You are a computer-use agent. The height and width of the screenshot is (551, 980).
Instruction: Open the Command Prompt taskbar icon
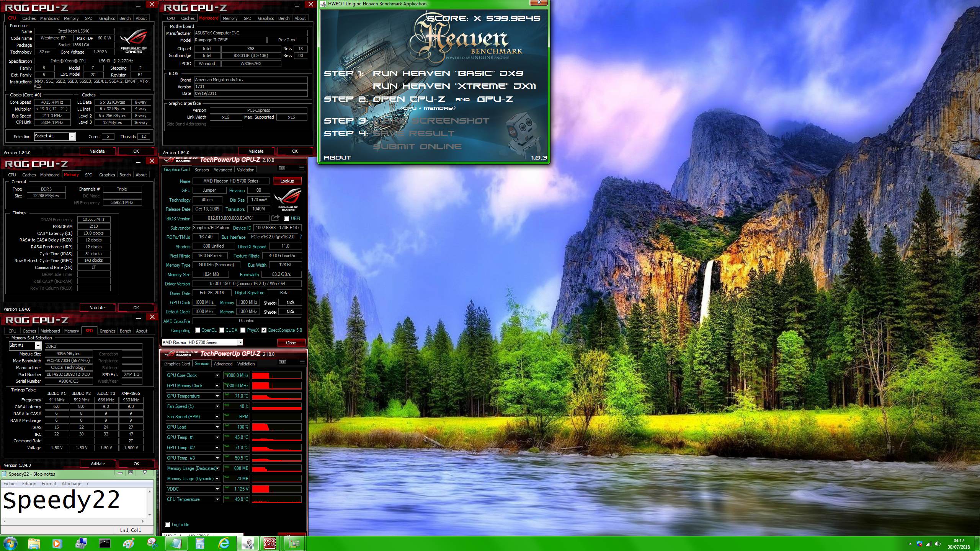105,543
